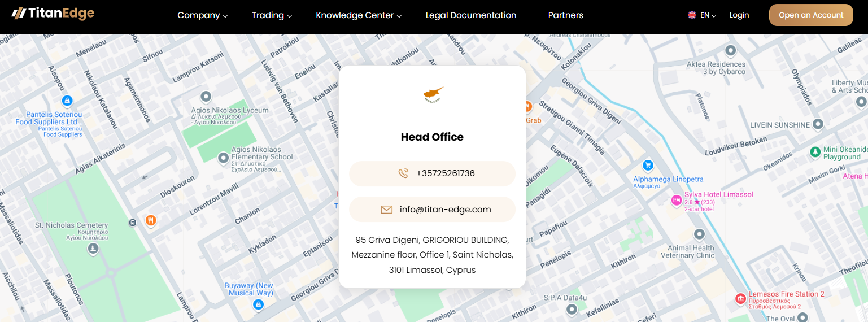Click the Buyaway (New Musical Way) label
This screenshot has height=322, width=868.
pos(249,289)
